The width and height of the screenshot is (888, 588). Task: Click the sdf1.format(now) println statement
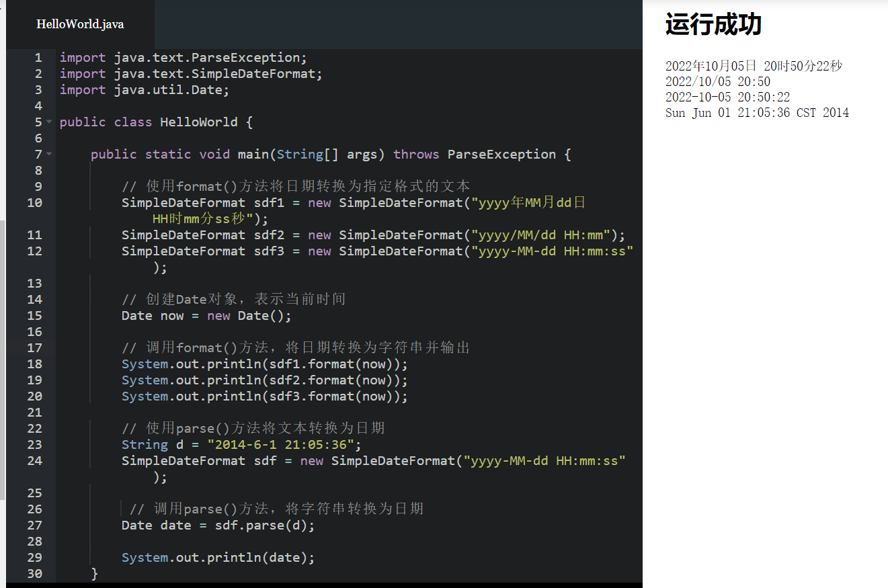click(x=264, y=364)
